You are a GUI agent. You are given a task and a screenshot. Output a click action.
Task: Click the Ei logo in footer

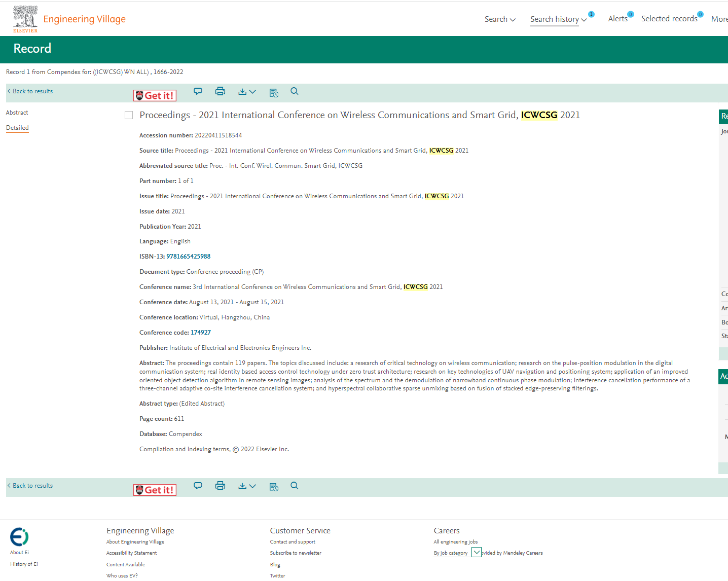(x=19, y=537)
